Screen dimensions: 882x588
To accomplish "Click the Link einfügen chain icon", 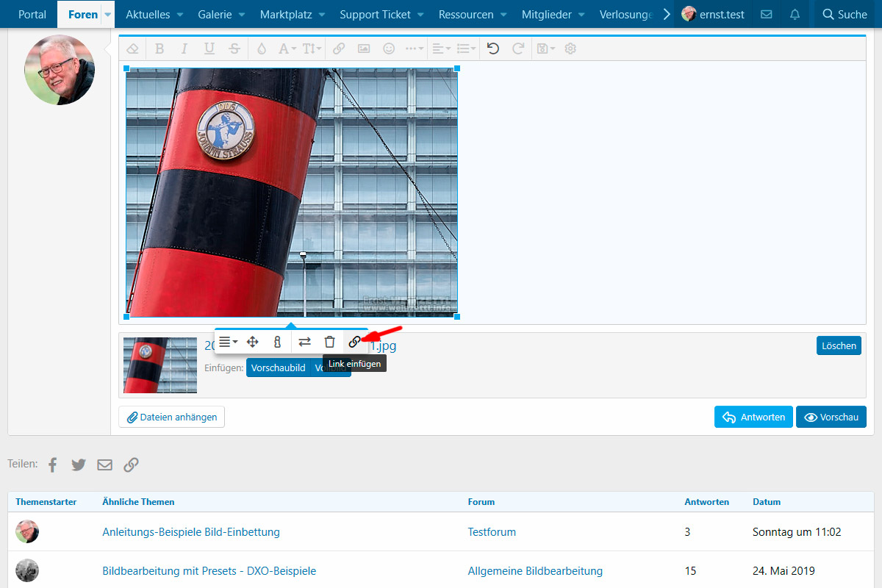I will point(354,342).
